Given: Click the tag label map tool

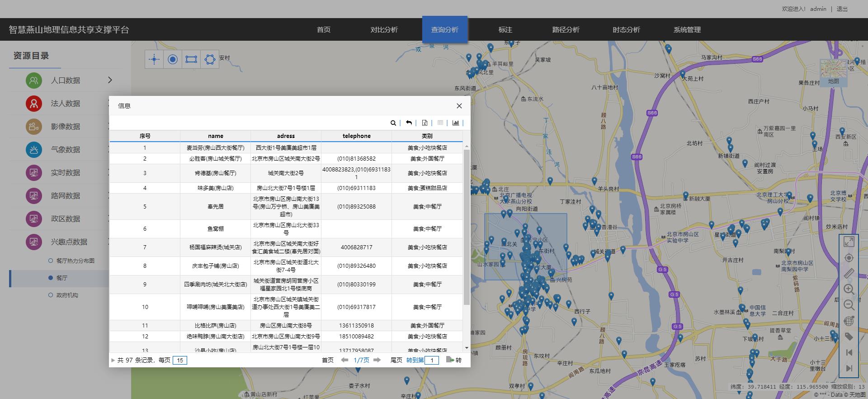Looking at the screenshot, I should (849, 337).
